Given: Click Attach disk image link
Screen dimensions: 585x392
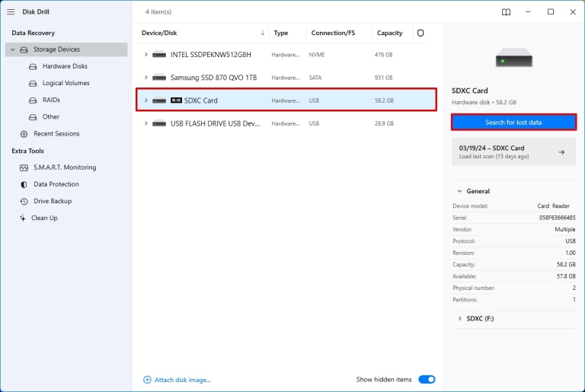Looking at the screenshot, I should 183,380.
